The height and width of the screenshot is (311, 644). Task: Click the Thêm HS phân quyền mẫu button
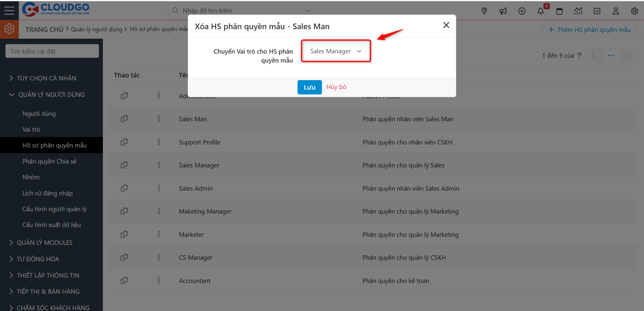590,29
